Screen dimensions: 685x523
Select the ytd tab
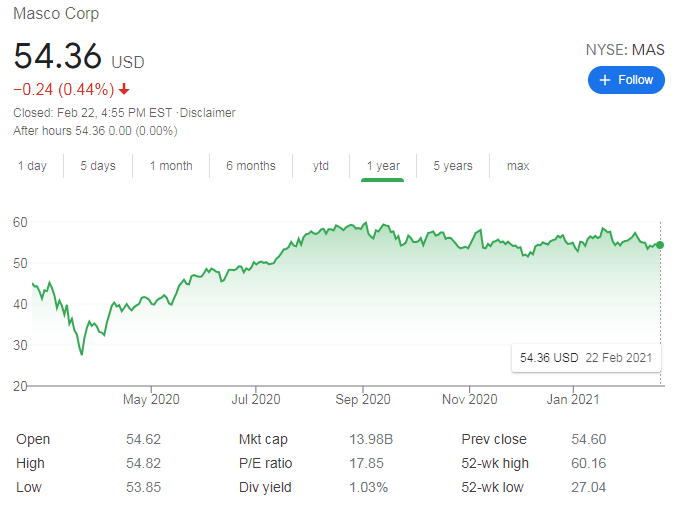point(321,166)
